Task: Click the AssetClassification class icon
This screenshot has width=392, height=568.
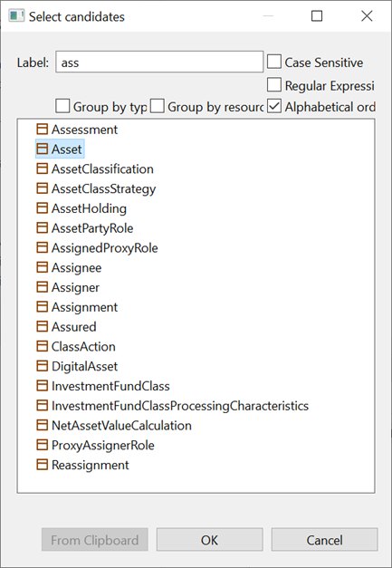Action: [x=43, y=168]
